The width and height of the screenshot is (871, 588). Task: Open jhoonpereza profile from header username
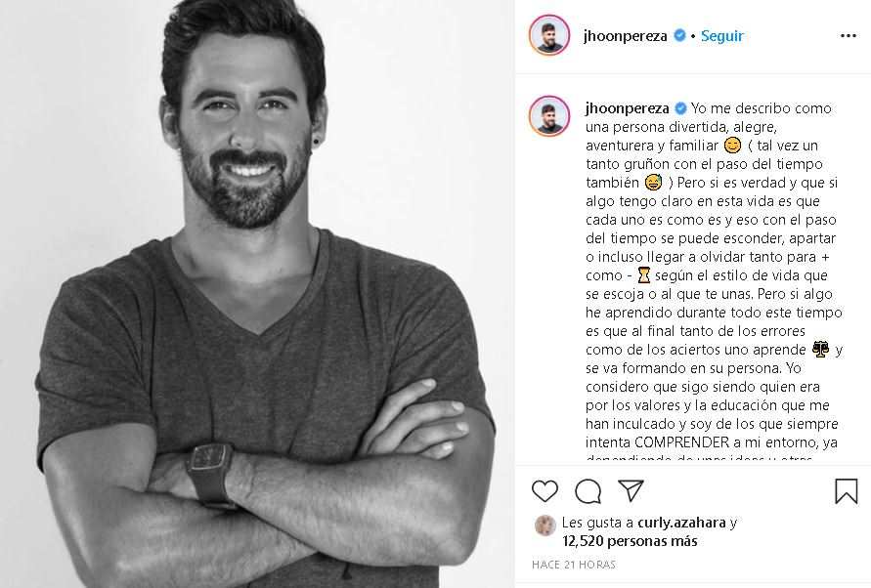click(625, 36)
